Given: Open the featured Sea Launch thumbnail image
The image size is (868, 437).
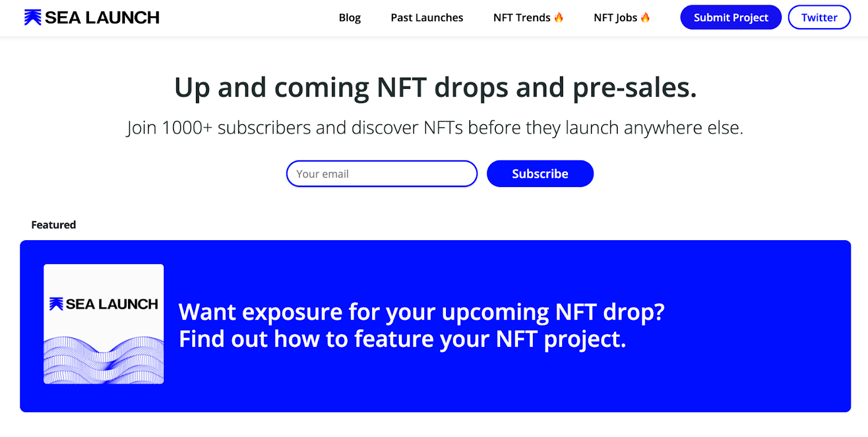Looking at the screenshot, I should click(104, 324).
